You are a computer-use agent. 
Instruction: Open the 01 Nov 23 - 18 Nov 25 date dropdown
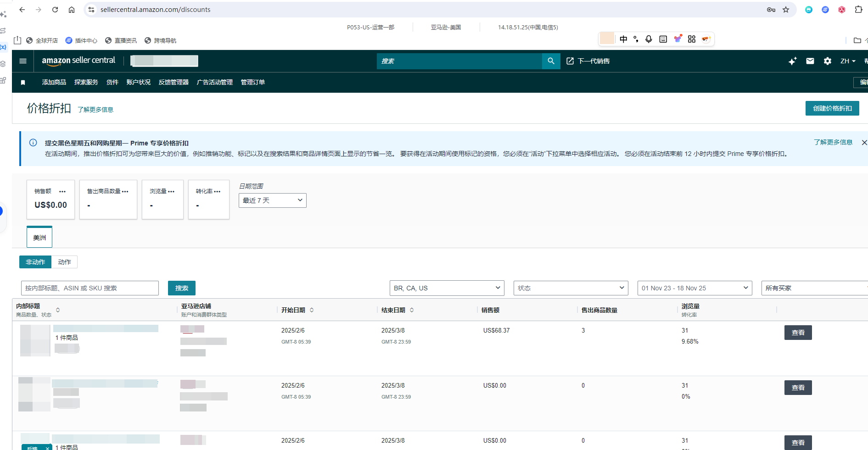[695, 288]
